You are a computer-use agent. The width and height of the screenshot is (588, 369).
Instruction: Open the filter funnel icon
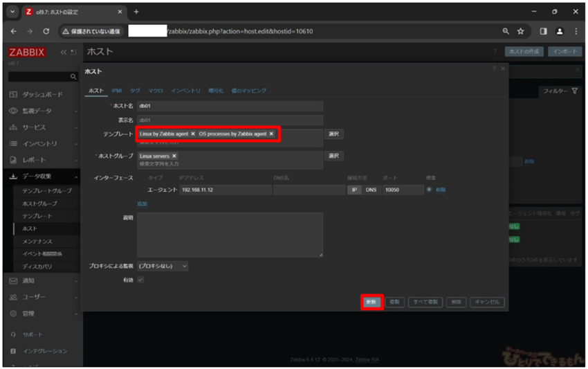point(574,91)
